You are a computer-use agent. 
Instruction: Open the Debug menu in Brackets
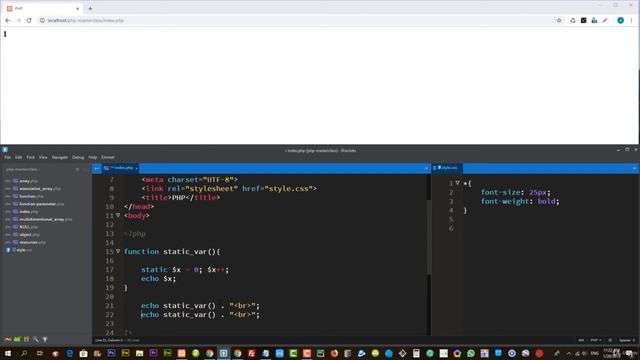(78, 157)
